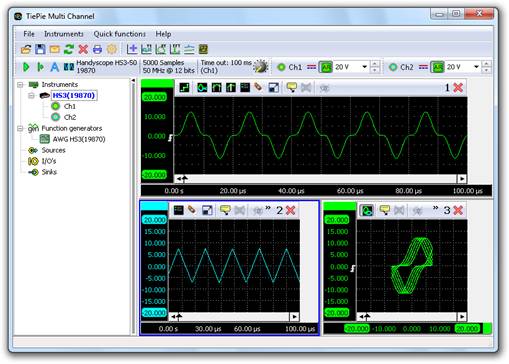This screenshot has height=364, width=509.
Task: Start continuous measuring with green play icon
Action: [26, 67]
